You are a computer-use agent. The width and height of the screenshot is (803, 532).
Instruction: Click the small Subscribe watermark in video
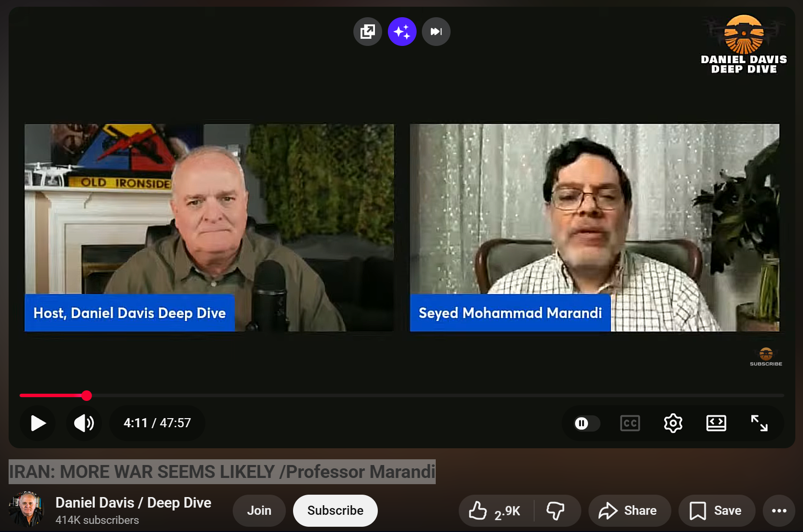click(x=766, y=357)
